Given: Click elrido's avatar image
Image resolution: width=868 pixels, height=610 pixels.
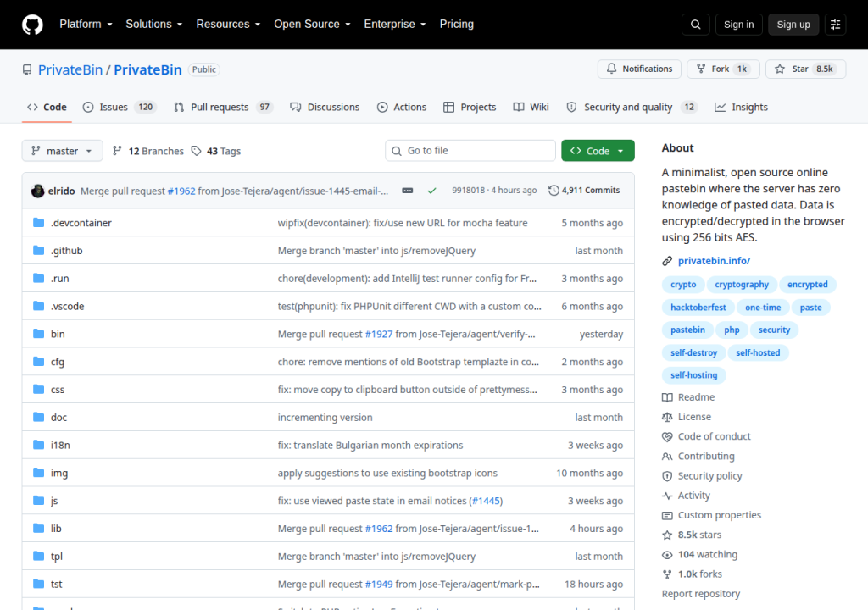Looking at the screenshot, I should (37, 191).
